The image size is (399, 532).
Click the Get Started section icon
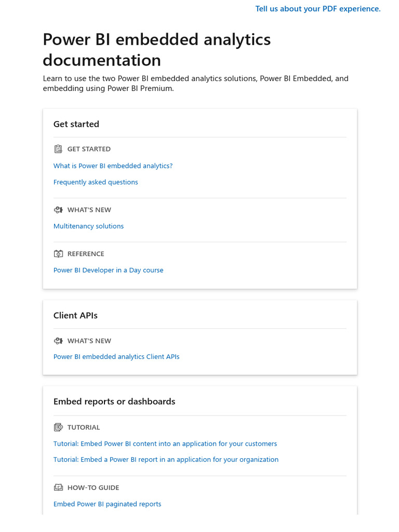click(x=58, y=149)
